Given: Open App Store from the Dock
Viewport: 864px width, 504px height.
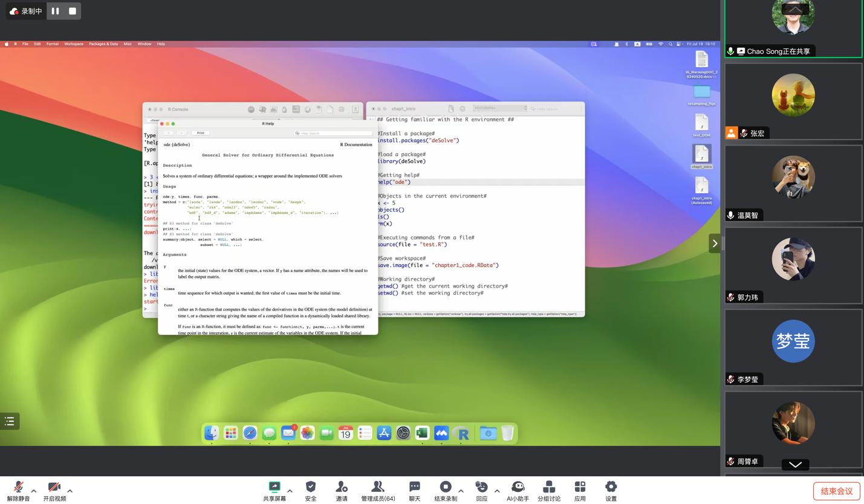Looking at the screenshot, I should (x=384, y=433).
